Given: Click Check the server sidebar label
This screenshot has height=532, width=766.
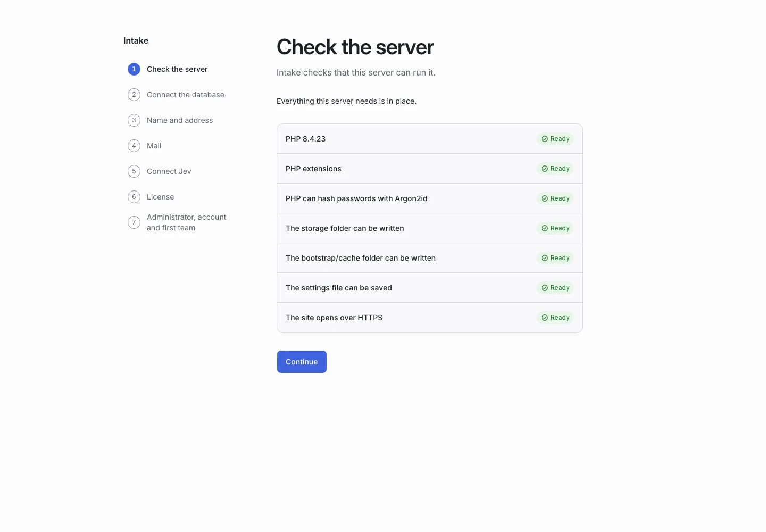Looking at the screenshot, I should 177,69.
